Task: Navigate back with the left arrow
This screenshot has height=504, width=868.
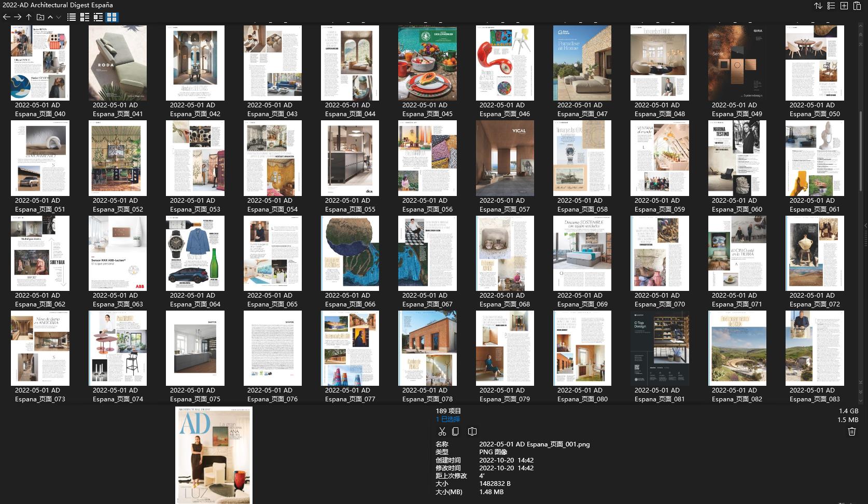Action: tap(6, 17)
